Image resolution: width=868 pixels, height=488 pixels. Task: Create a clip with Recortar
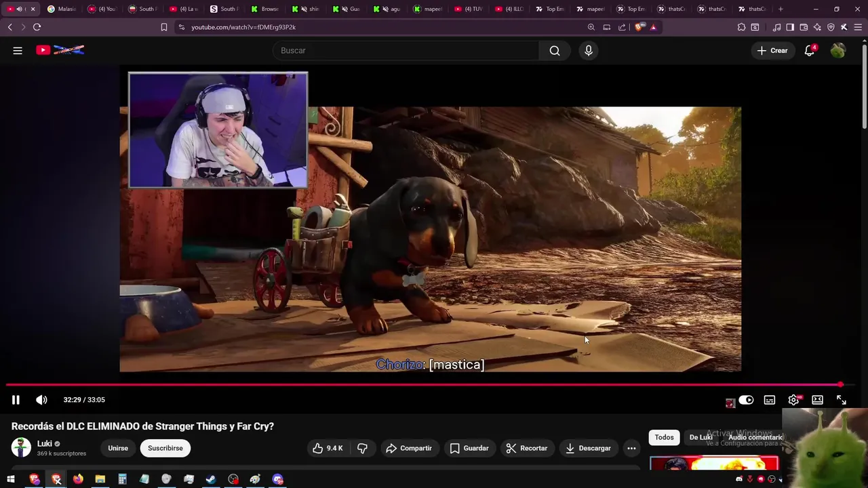pyautogui.click(x=527, y=448)
